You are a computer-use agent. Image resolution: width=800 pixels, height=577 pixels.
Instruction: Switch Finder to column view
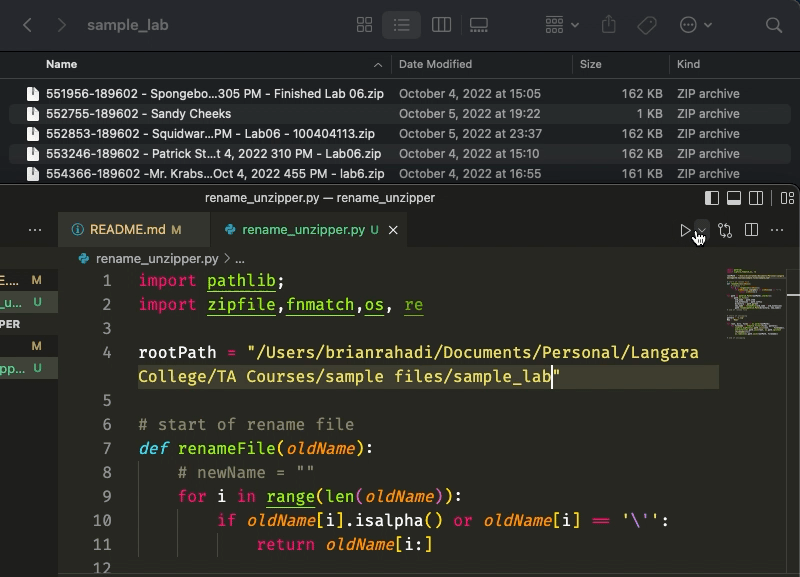[x=441, y=25]
